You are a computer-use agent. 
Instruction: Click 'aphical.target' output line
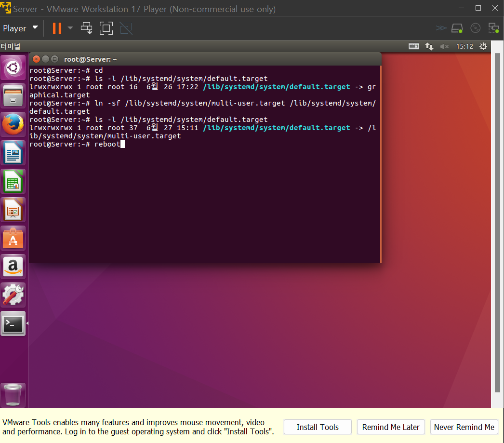59,95
